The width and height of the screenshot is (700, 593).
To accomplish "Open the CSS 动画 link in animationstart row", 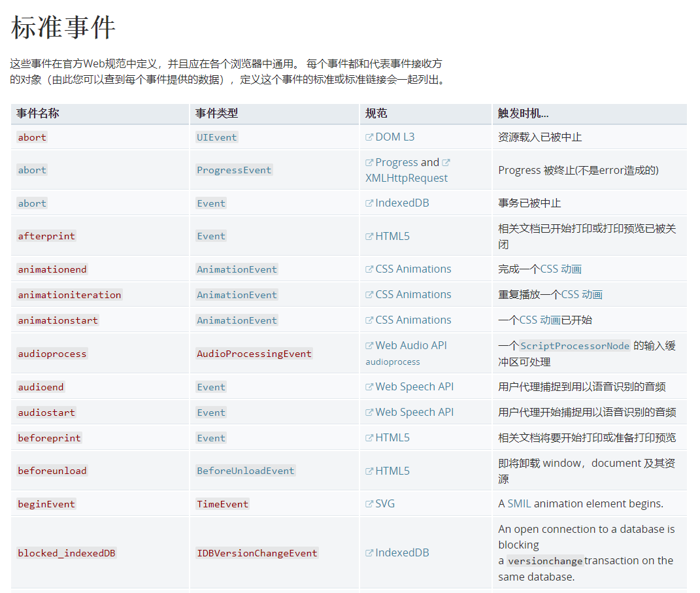I will [x=540, y=320].
